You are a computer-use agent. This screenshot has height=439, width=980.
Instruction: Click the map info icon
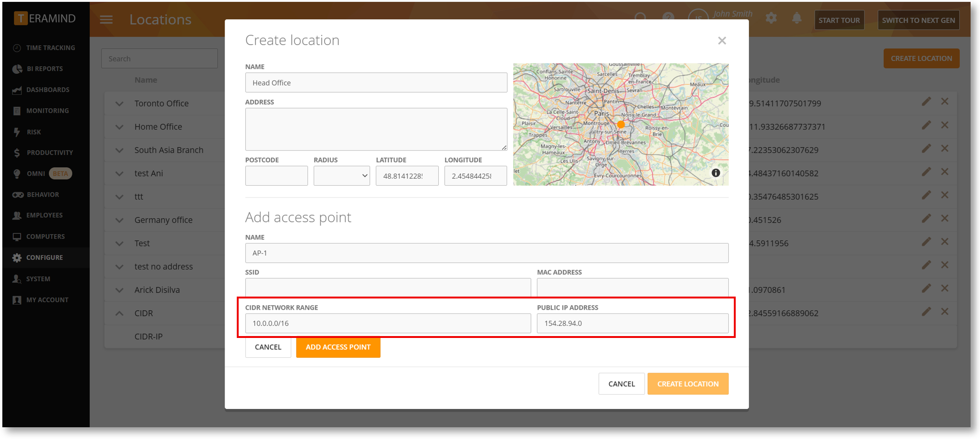click(716, 173)
